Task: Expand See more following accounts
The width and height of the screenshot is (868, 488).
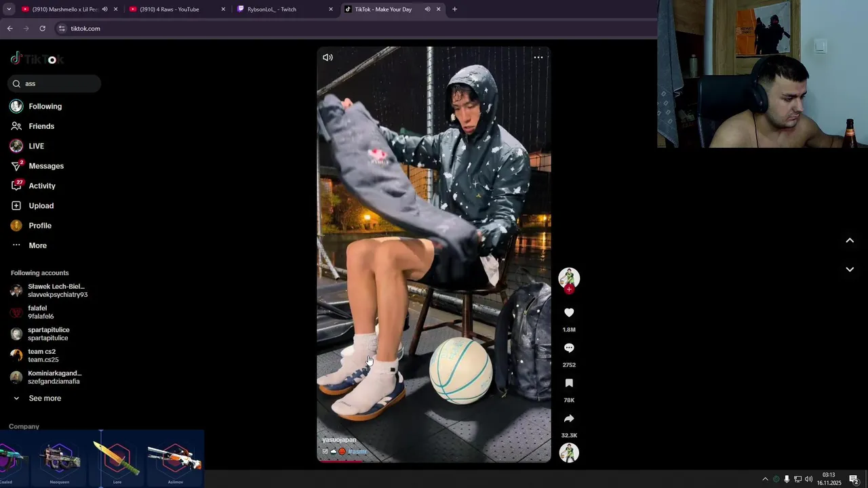Action: 44,399
